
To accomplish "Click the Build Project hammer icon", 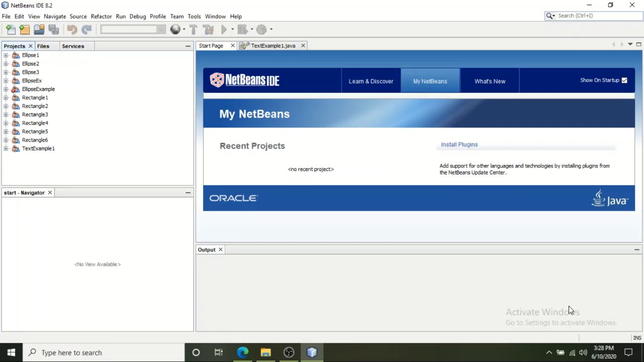I will 193,30.
